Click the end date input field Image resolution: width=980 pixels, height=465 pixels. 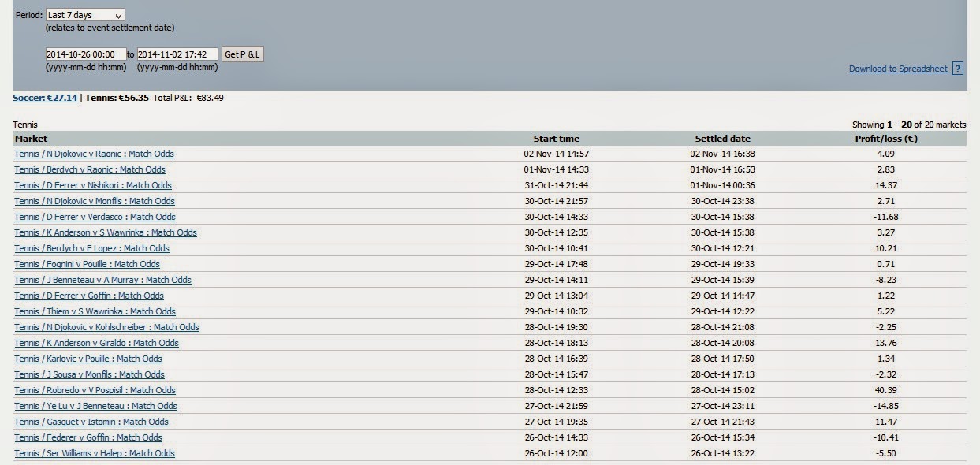pyautogui.click(x=177, y=54)
